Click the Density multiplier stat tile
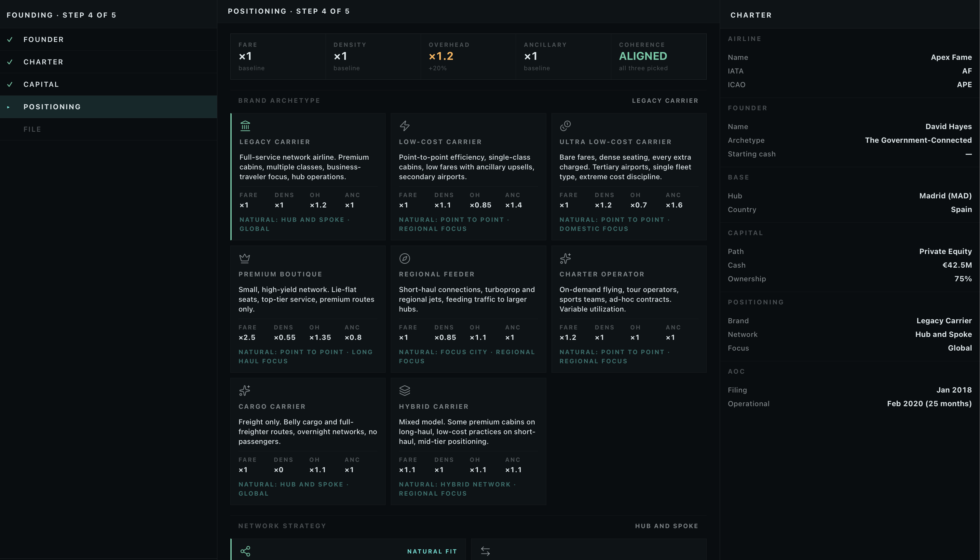Viewport: 980px width, 560px height. [373, 57]
